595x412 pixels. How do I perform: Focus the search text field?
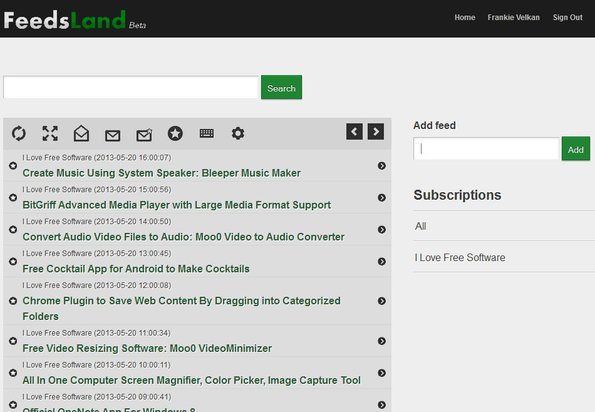click(x=131, y=87)
